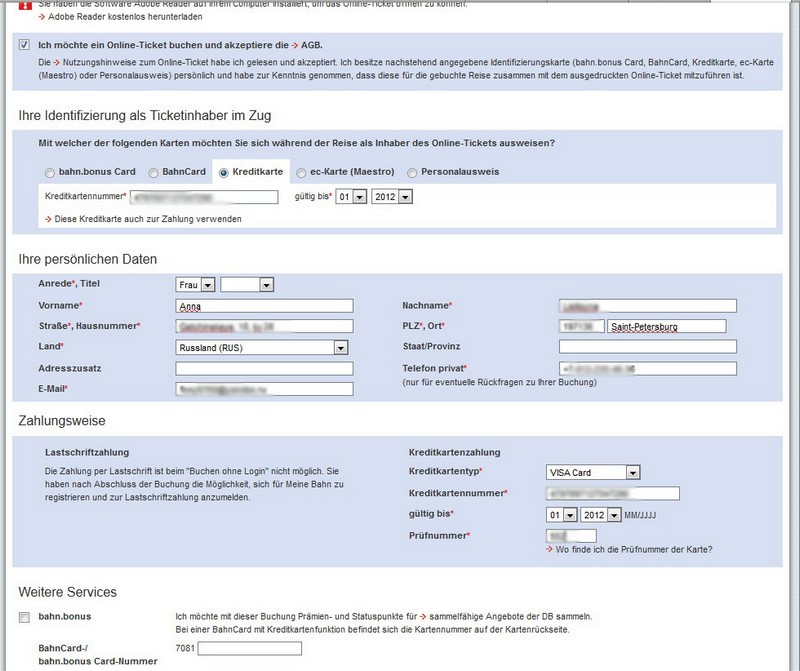Click the Staat/Provinz input field
Screen dimensions: 800x671
pos(648,347)
